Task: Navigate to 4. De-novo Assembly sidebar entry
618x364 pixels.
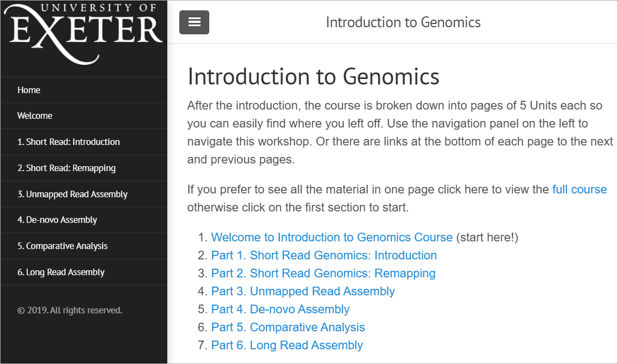Action: [57, 220]
